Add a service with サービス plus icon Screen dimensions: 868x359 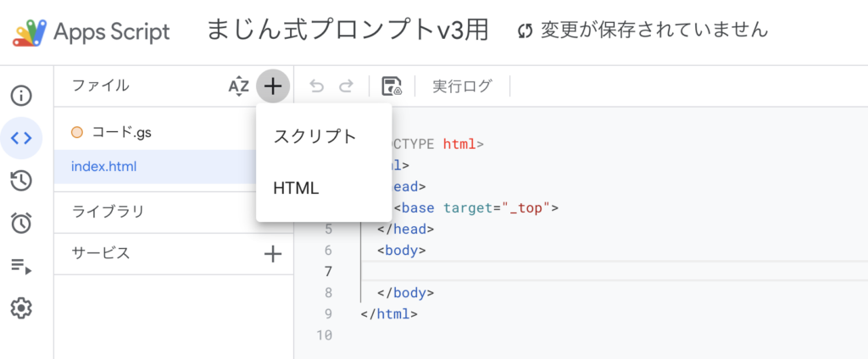(272, 253)
